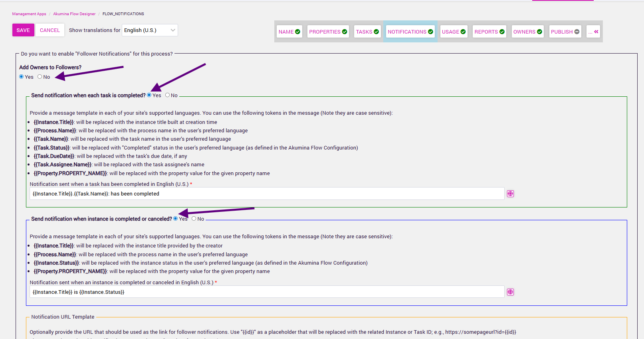The image size is (644, 339).
Task: Click the SAVE button
Action: pos(23,30)
